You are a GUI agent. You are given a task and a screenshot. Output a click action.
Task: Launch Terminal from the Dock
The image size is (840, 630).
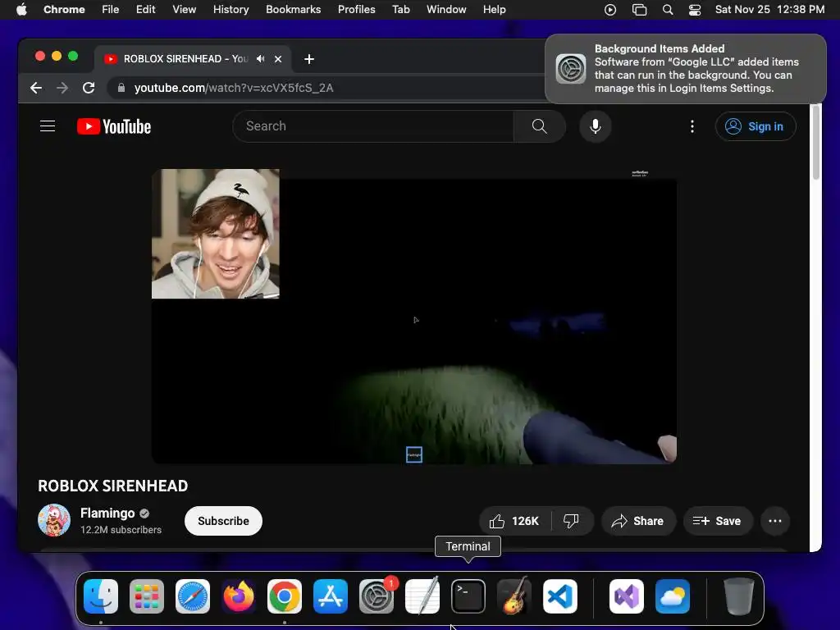pos(468,596)
